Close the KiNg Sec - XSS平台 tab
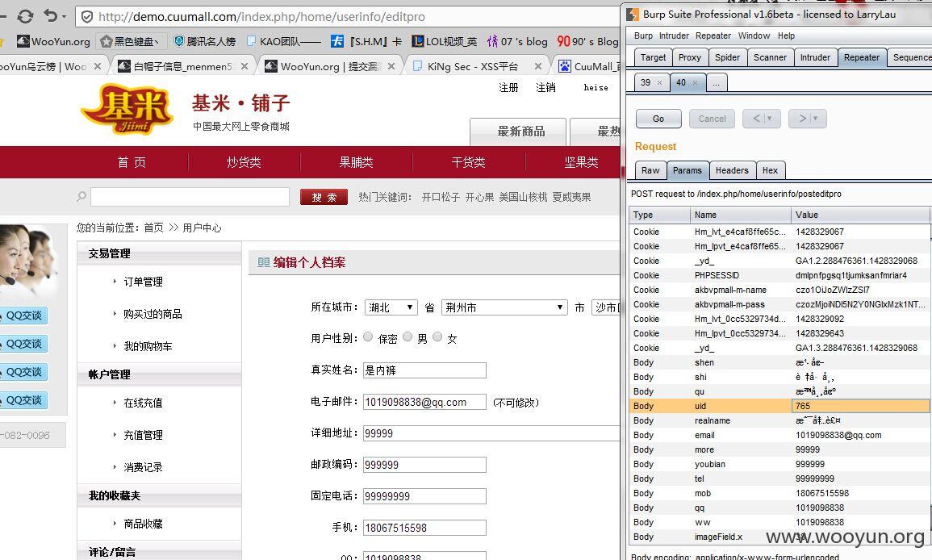This screenshot has height=560, width=932. point(538,66)
